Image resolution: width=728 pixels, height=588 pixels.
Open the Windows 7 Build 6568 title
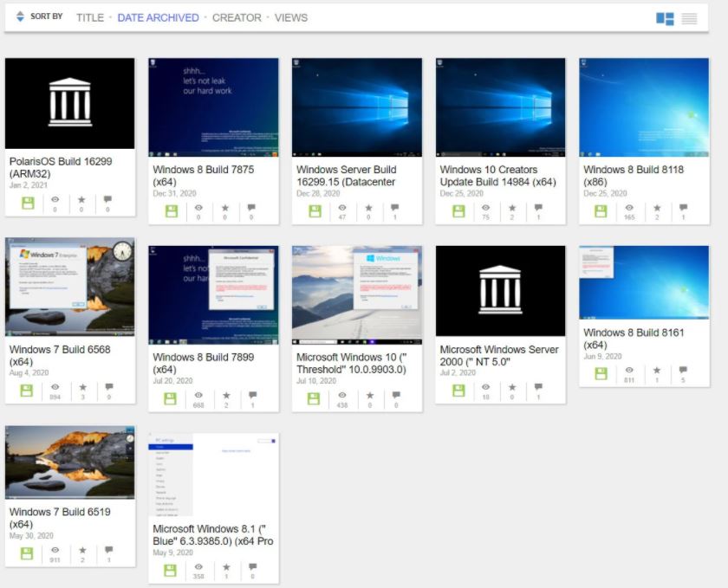60,356
